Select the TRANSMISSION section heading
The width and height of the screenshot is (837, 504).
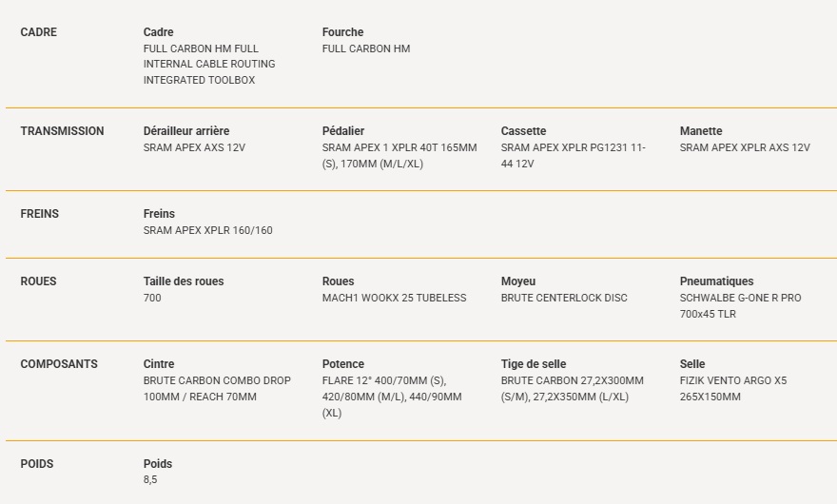click(x=62, y=131)
